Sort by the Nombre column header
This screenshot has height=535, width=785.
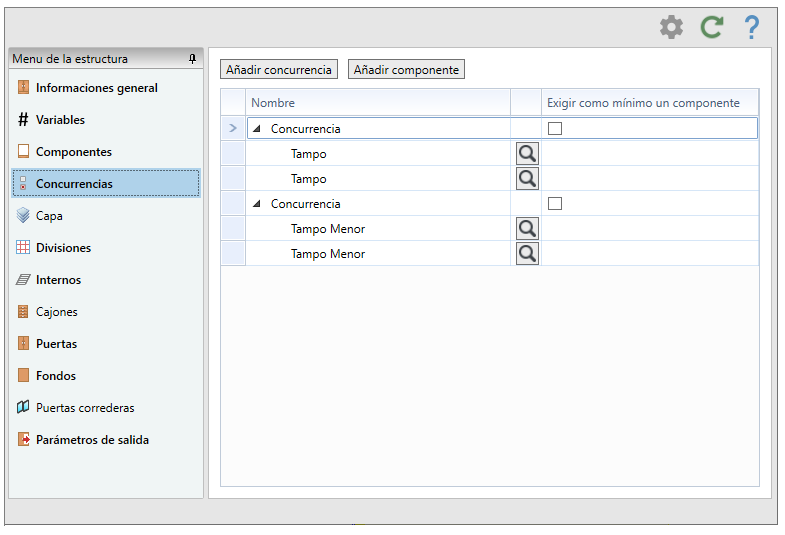[378, 103]
